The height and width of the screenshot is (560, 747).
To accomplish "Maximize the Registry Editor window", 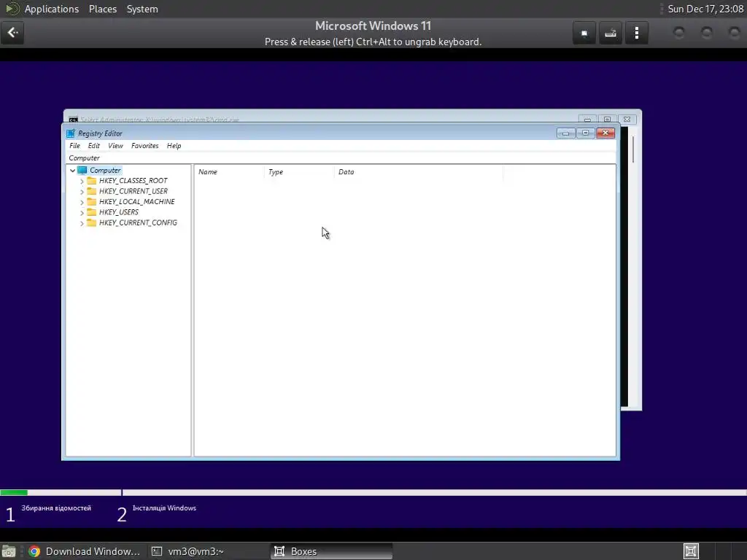I will [x=586, y=133].
